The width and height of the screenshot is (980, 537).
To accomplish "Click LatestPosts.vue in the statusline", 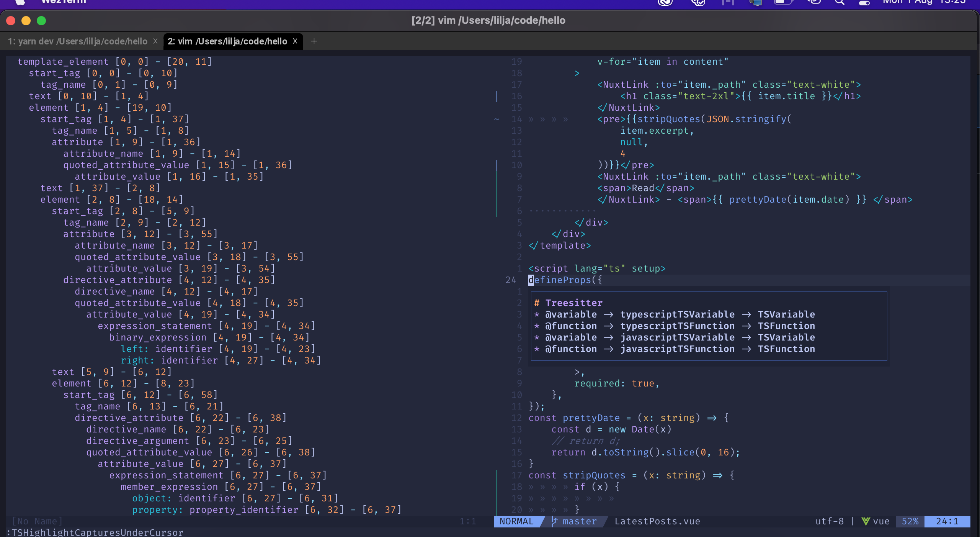I will pyautogui.click(x=657, y=521).
